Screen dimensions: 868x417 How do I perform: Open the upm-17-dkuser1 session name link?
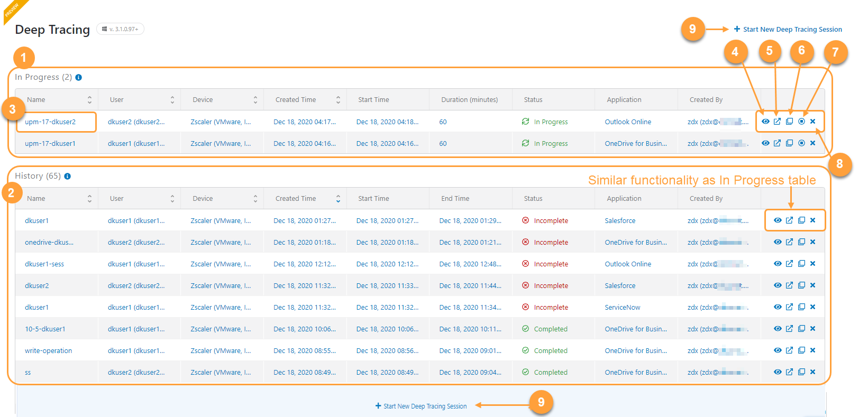point(50,143)
